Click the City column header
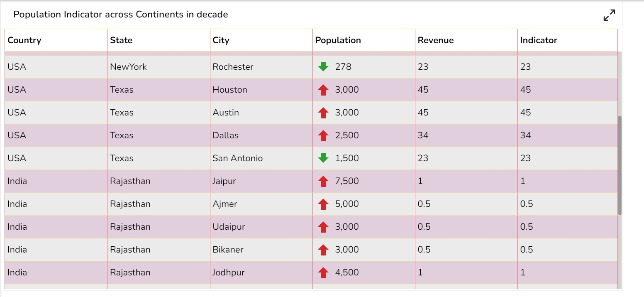Viewport: 644px width, 297px height. point(221,40)
